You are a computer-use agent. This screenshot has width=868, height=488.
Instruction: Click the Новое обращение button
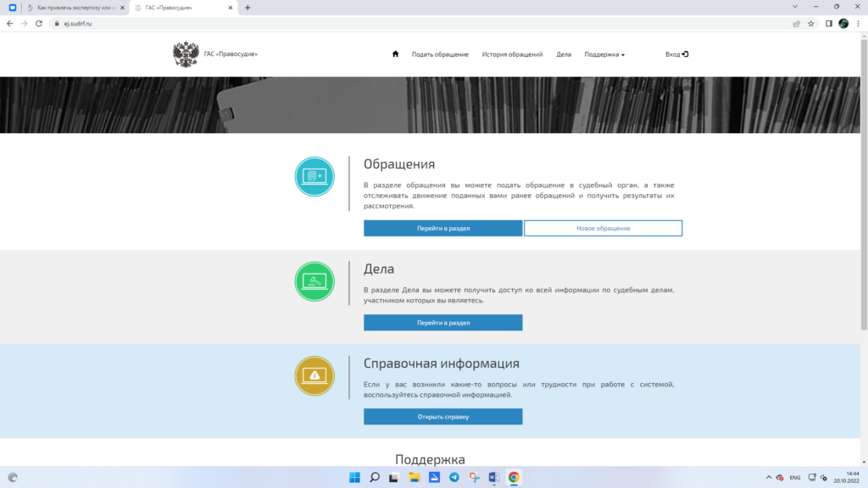[603, 228]
